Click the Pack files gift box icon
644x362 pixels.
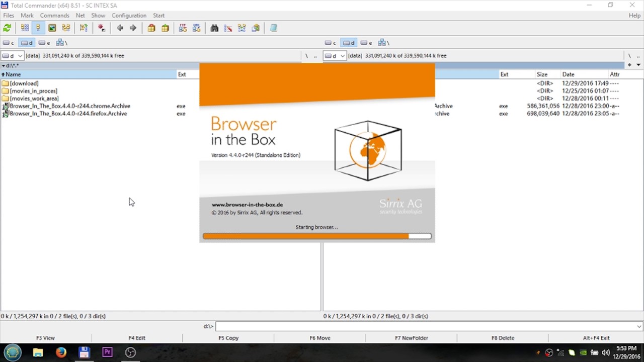pos(151,28)
